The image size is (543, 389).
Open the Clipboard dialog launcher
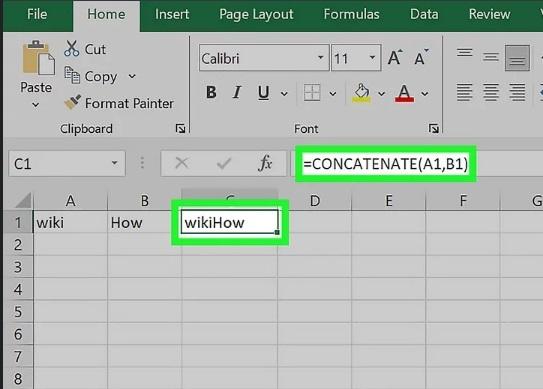[x=180, y=129]
